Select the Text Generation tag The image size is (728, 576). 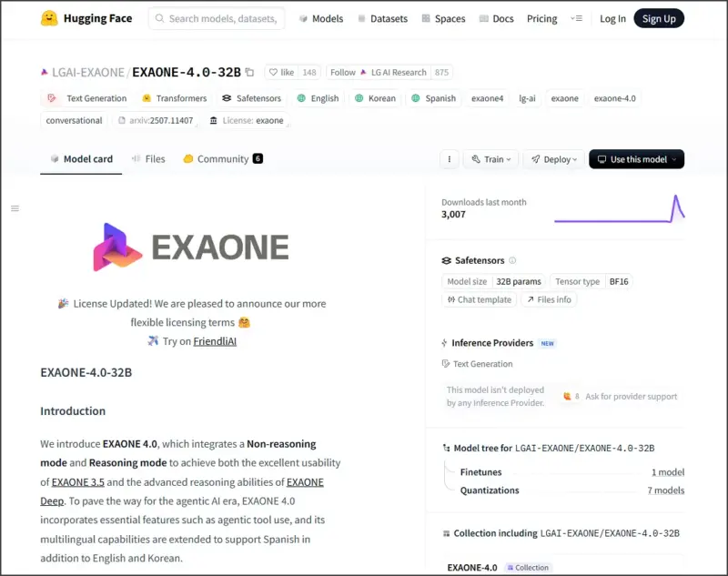pyautogui.click(x=86, y=98)
